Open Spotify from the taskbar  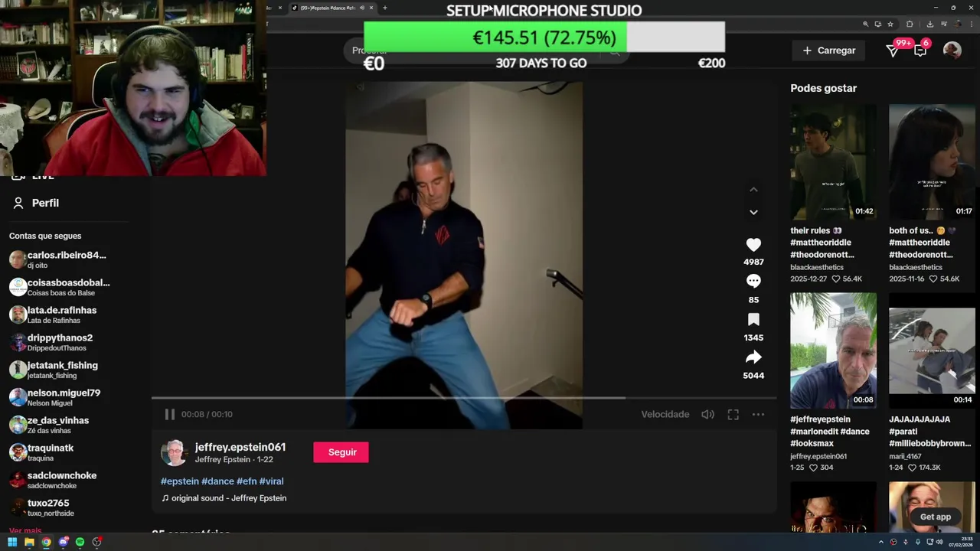click(80, 542)
